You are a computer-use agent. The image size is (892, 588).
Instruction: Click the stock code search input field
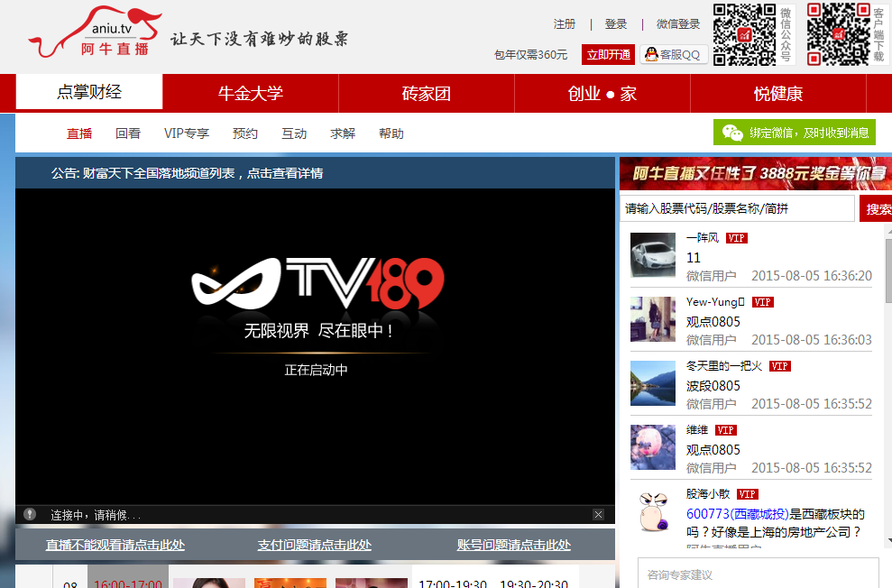tap(737, 208)
